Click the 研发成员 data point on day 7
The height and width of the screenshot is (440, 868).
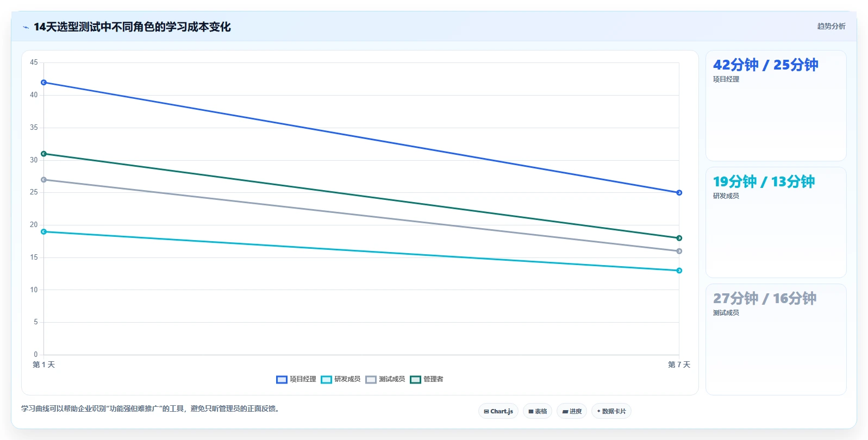click(x=679, y=271)
